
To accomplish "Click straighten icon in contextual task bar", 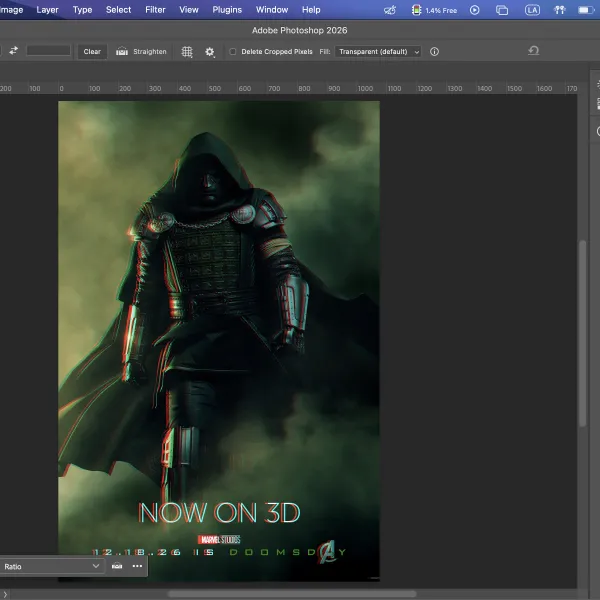I will 117,566.
